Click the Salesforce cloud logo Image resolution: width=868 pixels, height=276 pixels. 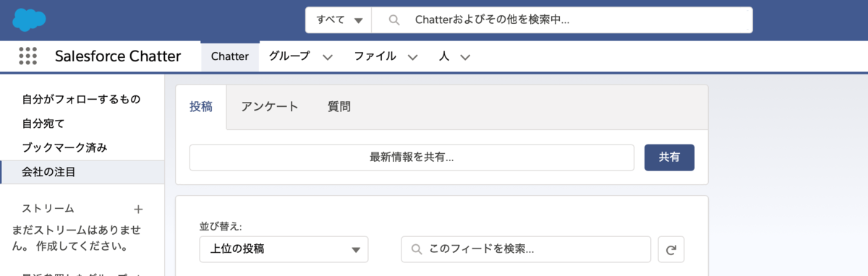pos(29,20)
